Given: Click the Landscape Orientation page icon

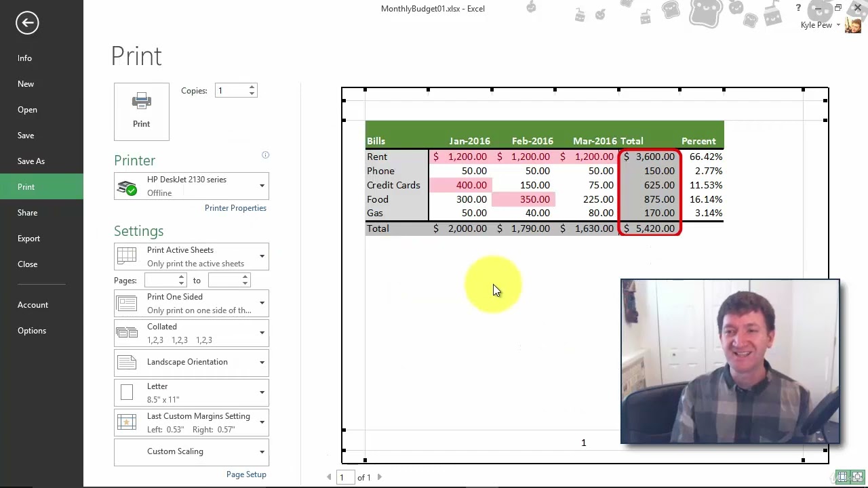Looking at the screenshot, I should 127,362.
